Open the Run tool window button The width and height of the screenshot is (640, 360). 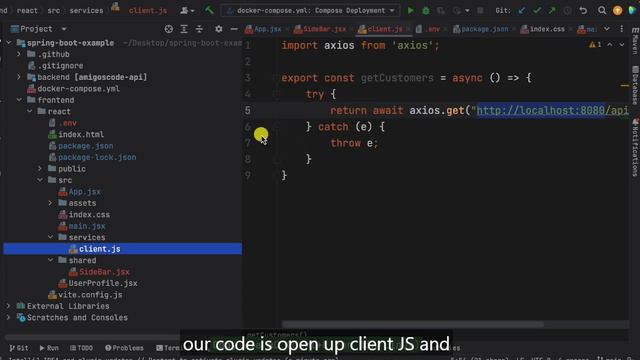49,348
